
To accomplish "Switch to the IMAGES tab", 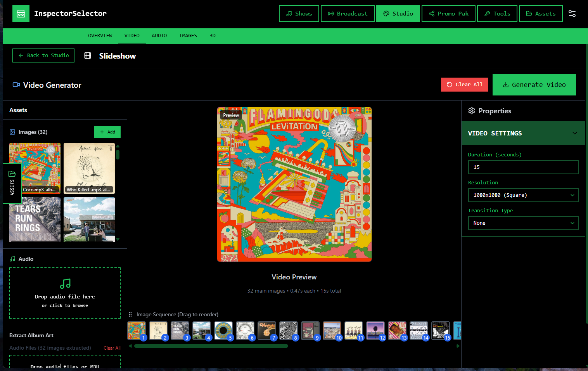I will coord(188,36).
